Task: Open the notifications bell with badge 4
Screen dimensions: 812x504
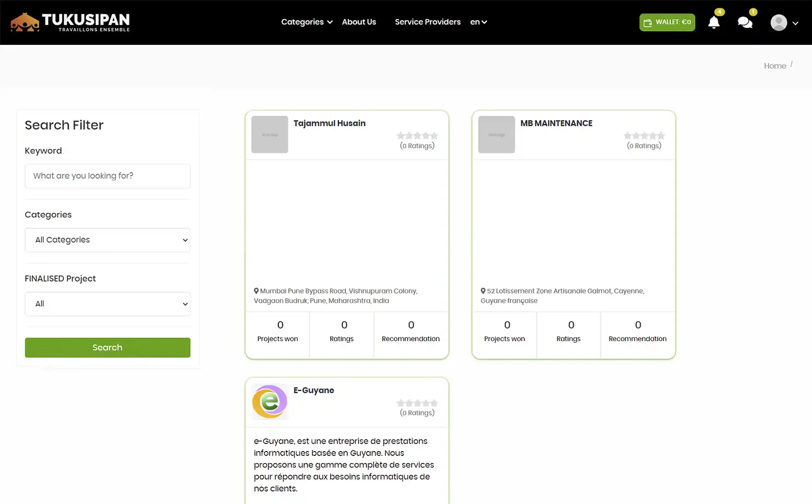Action: (x=714, y=22)
